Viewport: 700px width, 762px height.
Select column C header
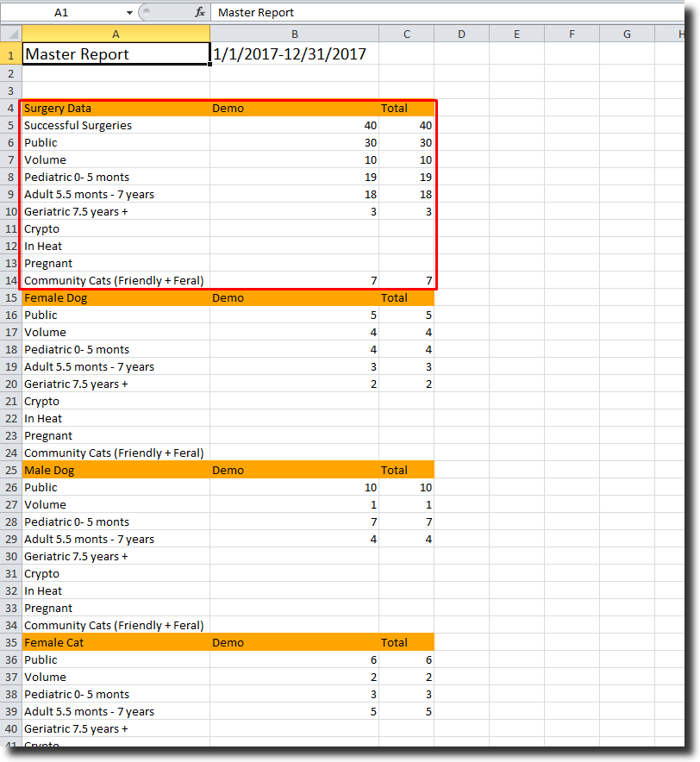406,34
